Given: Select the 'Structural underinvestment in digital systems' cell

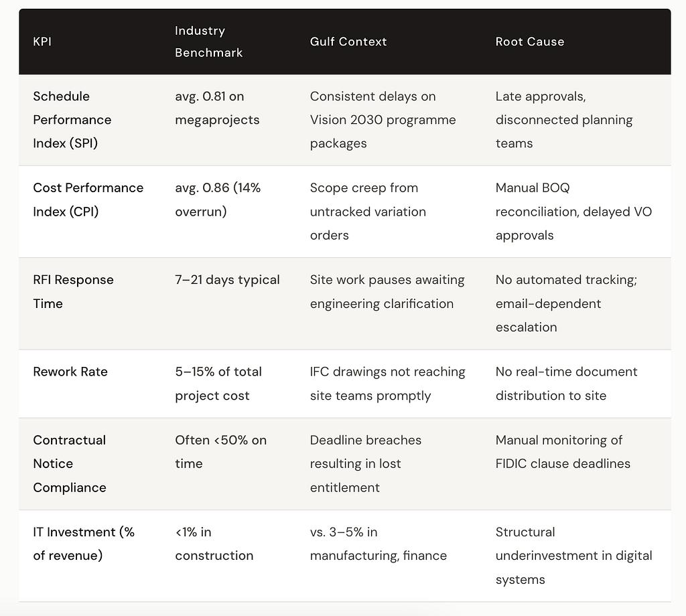Looking at the screenshot, I should (573, 556).
